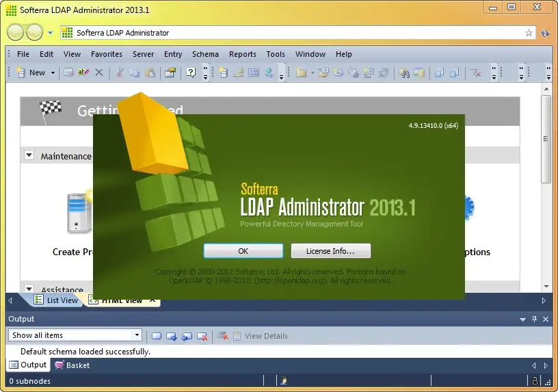Open the New button's dropdown arrow

click(x=53, y=73)
